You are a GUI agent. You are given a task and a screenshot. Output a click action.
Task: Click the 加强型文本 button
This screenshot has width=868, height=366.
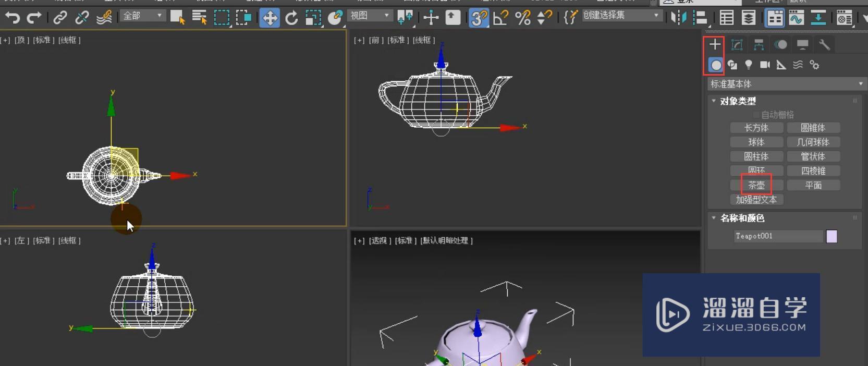point(756,200)
